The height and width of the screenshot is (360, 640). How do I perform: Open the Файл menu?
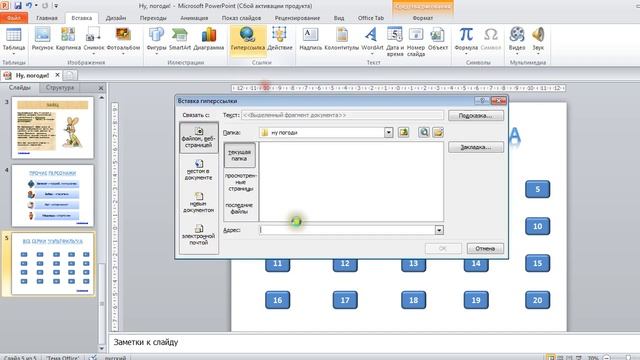point(14,18)
